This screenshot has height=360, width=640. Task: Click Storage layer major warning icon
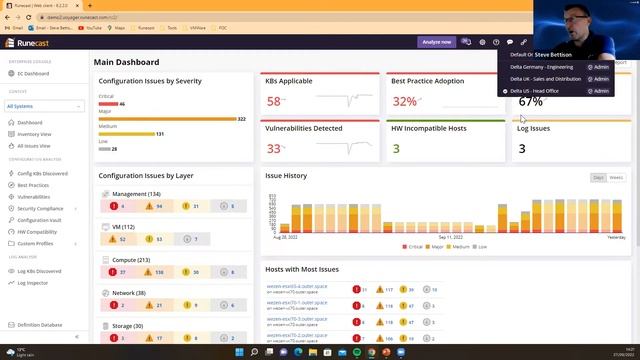(149, 338)
